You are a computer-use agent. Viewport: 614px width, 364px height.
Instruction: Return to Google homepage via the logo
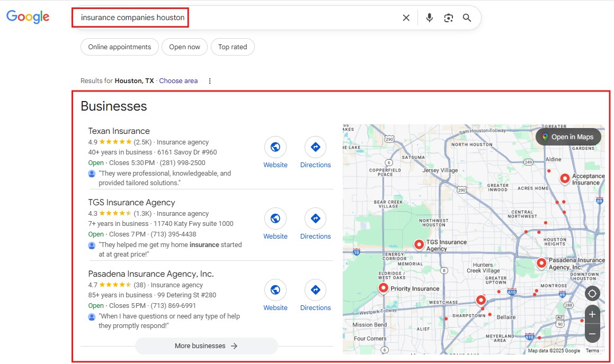27,16
